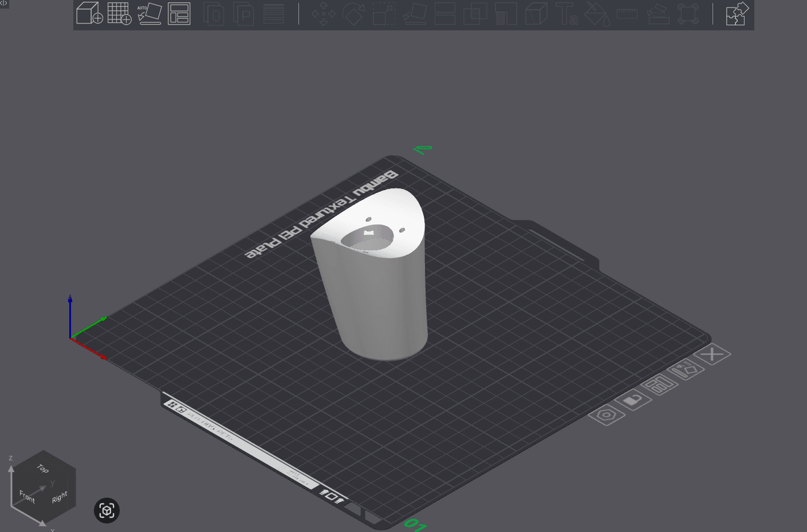Open the Measure tool
The image size is (807, 532).
(x=627, y=14)
